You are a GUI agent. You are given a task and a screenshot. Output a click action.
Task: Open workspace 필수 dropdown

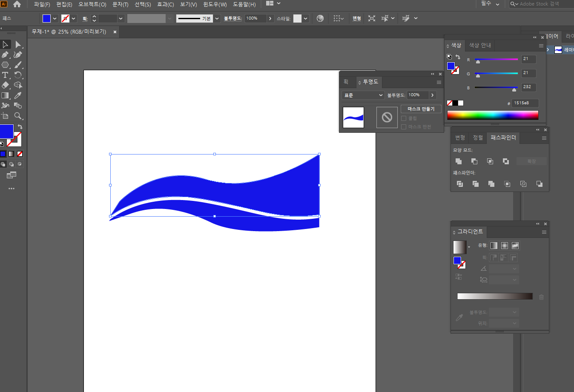490,4
